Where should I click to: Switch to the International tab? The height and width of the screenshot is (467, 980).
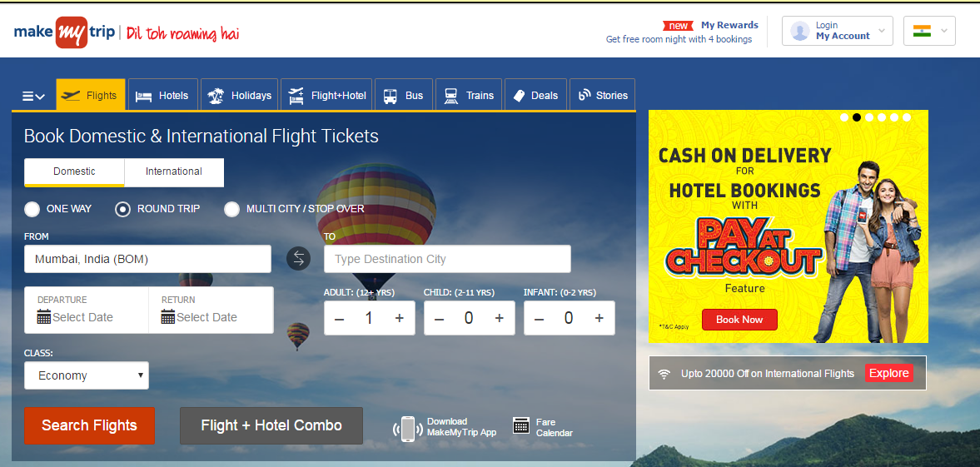click(x=174, y=172)
